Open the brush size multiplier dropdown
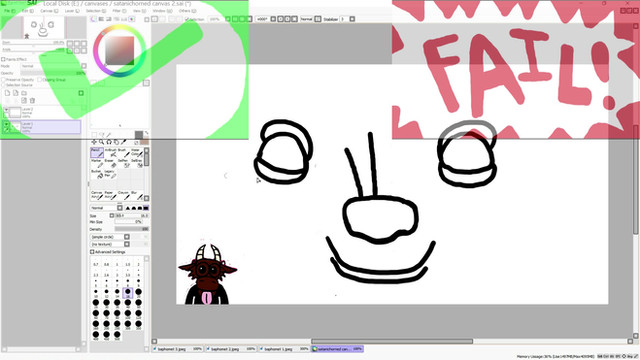The width and height of the screenshot is (640, 360). click(111, 216)
